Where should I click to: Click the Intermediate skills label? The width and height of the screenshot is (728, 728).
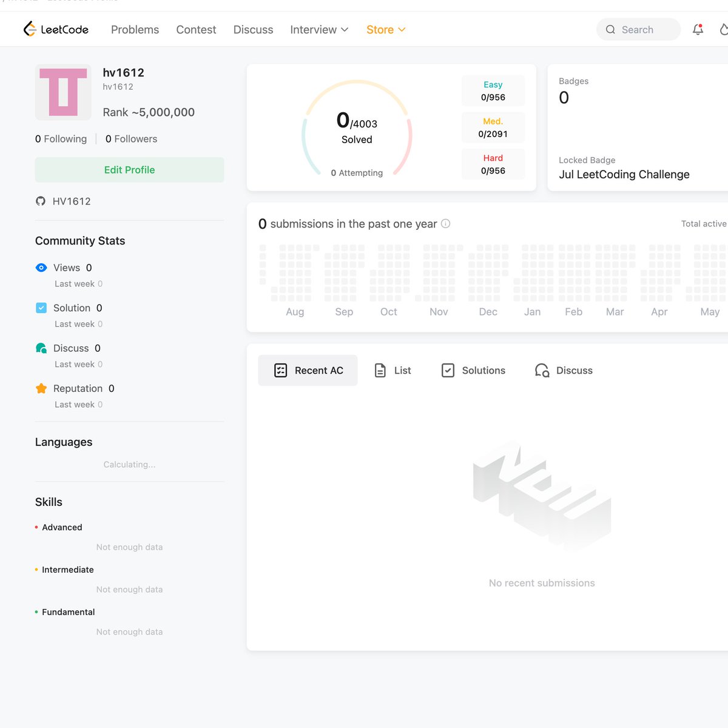point(68,570)
